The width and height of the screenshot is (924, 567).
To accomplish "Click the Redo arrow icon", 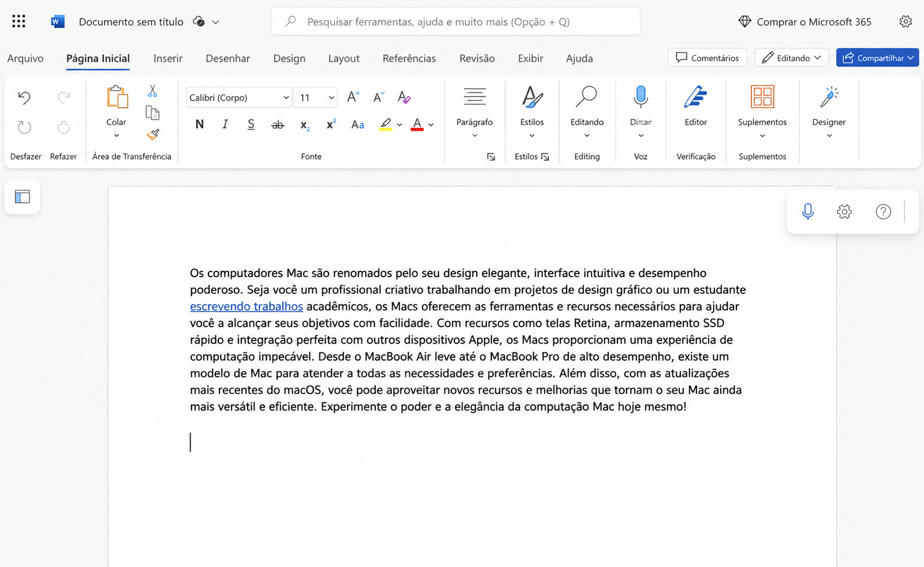I will click(x=63, y=97).
